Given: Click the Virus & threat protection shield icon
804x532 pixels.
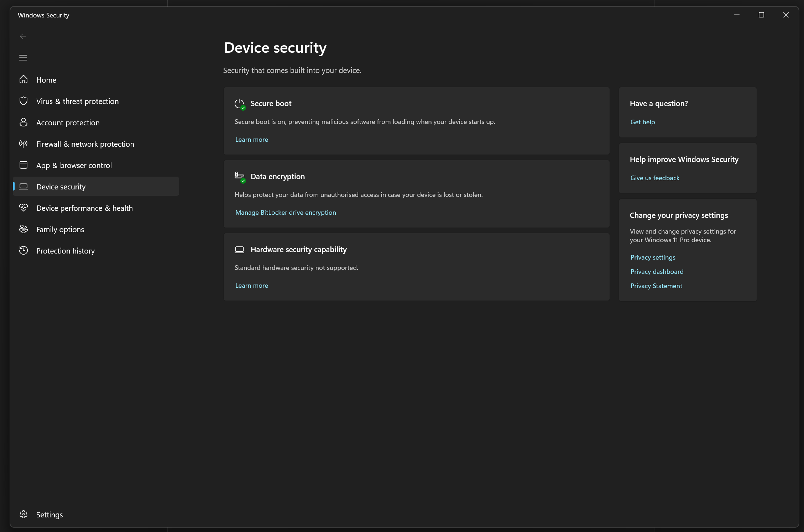Looking at the screenshot, I should 24,101.
